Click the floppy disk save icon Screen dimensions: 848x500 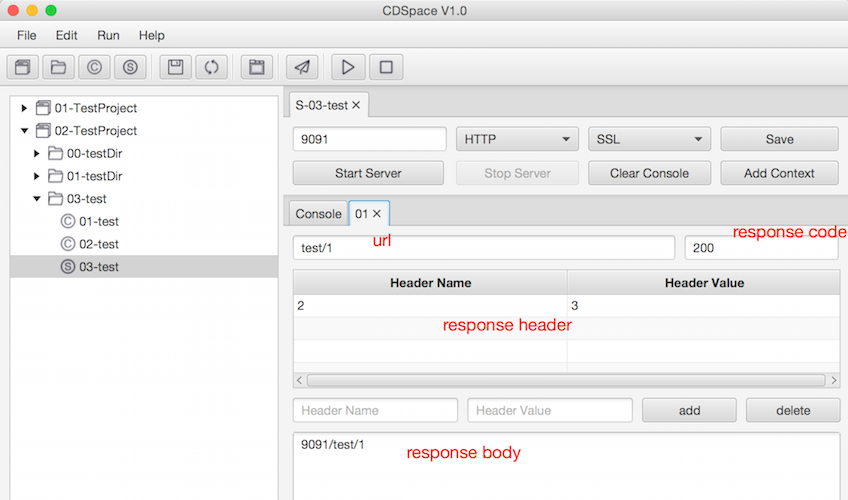(x=175, y=68)
